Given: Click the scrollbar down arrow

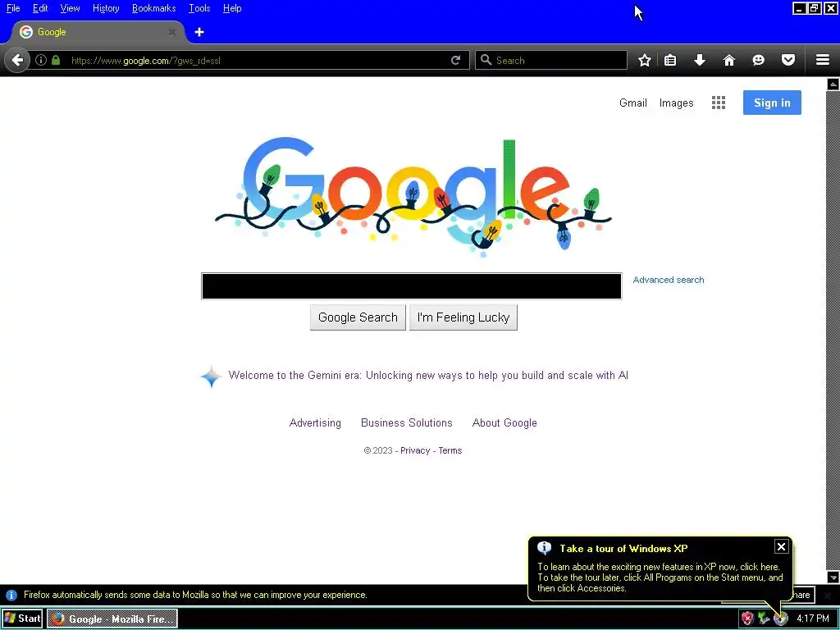Looking at the screenshot, I should pyautogui.click(x=833, y=577).
